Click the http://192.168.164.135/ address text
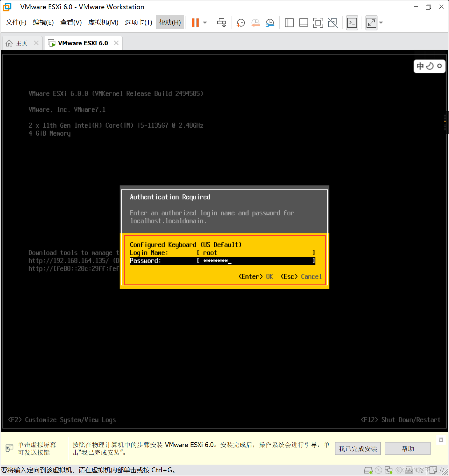This screenshot has height=476, width=449. pyautogui.click(x=69, y=261)
